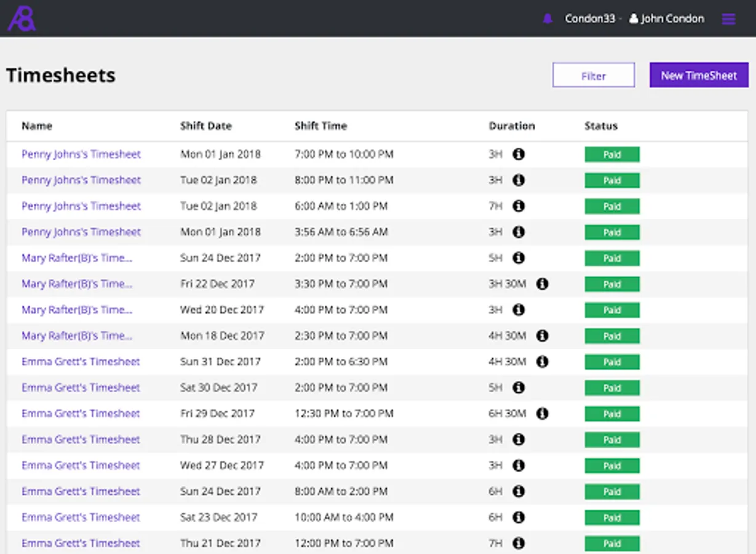The image size is (756, 554).
Task: Click info icon on Sat 23 Dec 2017 row
Action: 519,518
